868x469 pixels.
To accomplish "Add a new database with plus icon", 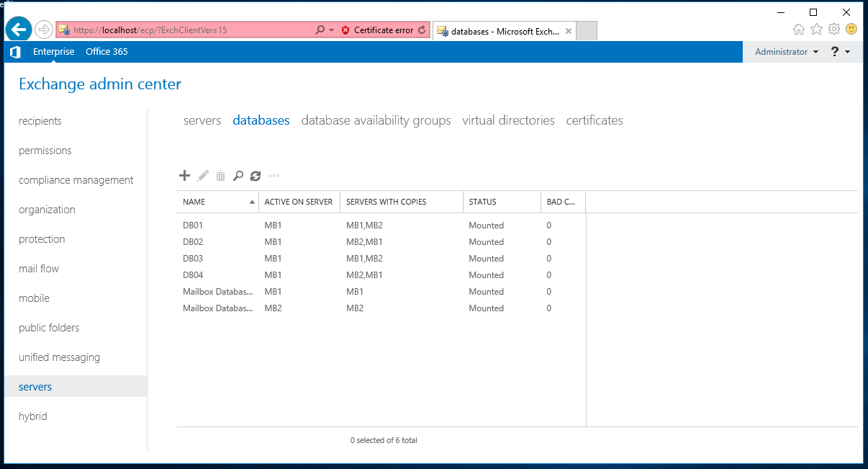I will pyautogui.click(x=184, y=176).
